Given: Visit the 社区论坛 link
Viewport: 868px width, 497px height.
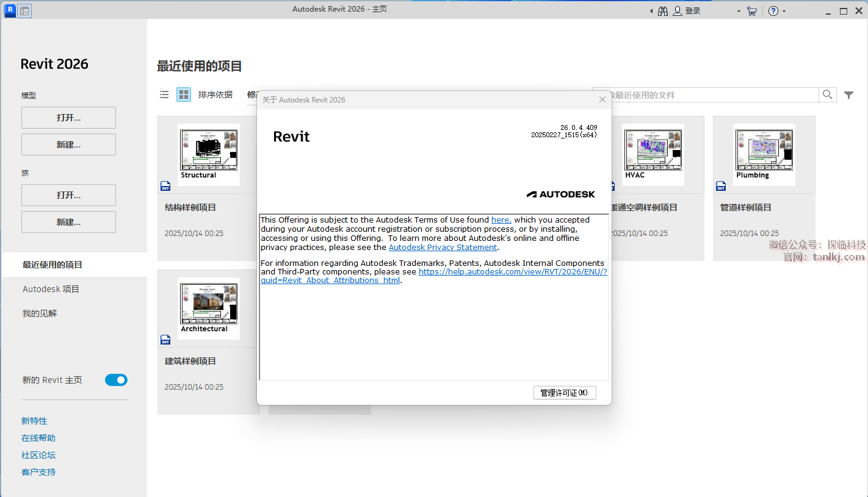Looking at the screenshot, I should pos(38,455).
